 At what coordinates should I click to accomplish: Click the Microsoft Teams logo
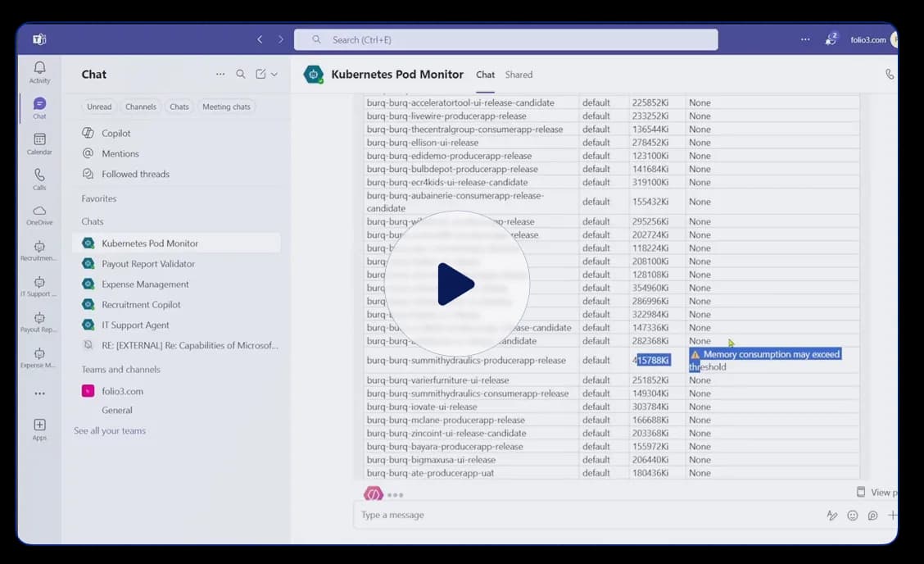coord(39,39)
